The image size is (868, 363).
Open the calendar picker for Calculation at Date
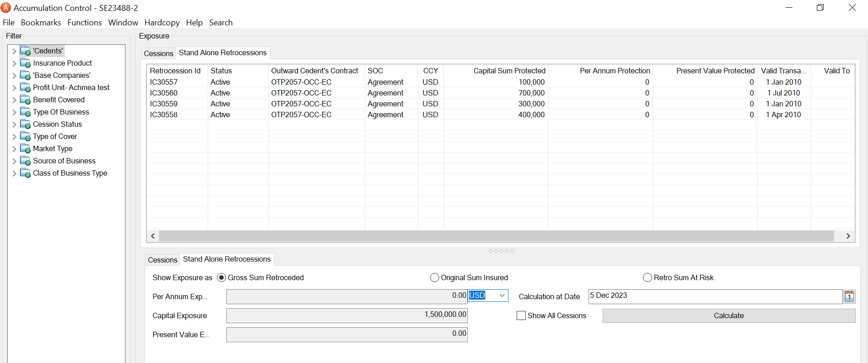pos(849,296)
